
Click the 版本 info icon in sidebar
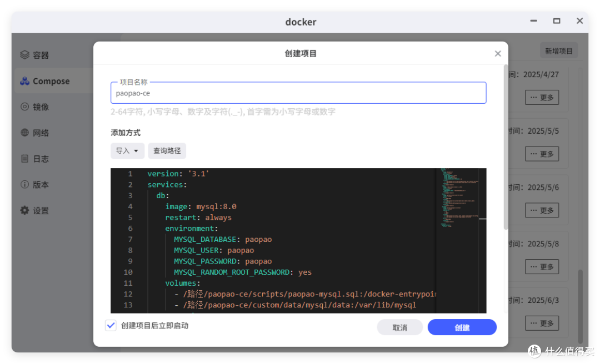[25, 184]
